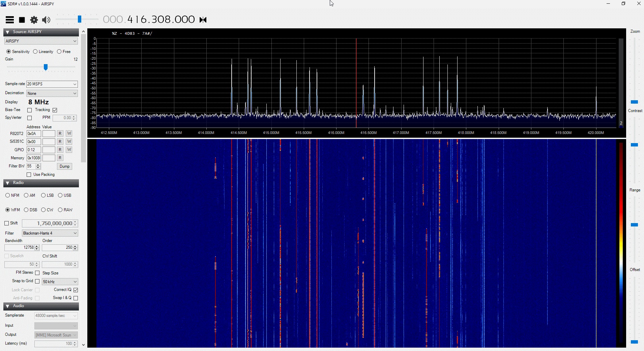644x351 pixels.
Task: Check the Use Packing checkbox
Action: point(29,174)
